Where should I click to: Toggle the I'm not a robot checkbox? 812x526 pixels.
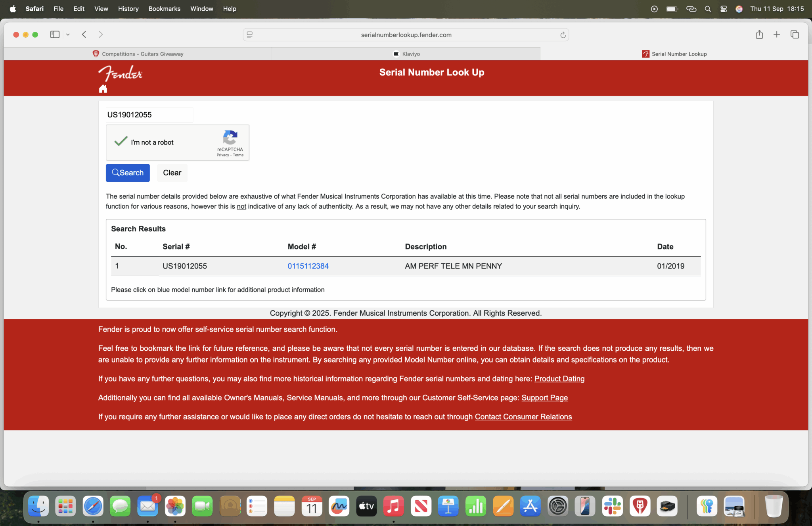click(121, 142)
